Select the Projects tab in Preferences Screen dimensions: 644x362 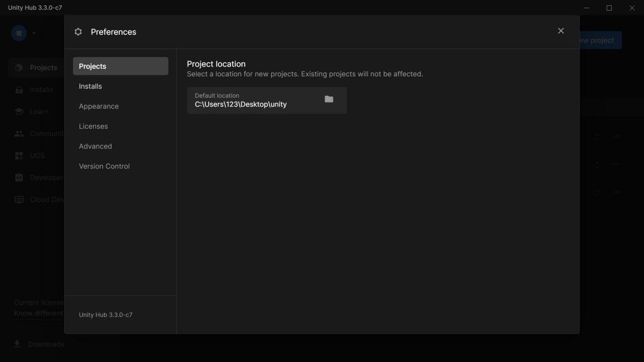tap(121, 66)
